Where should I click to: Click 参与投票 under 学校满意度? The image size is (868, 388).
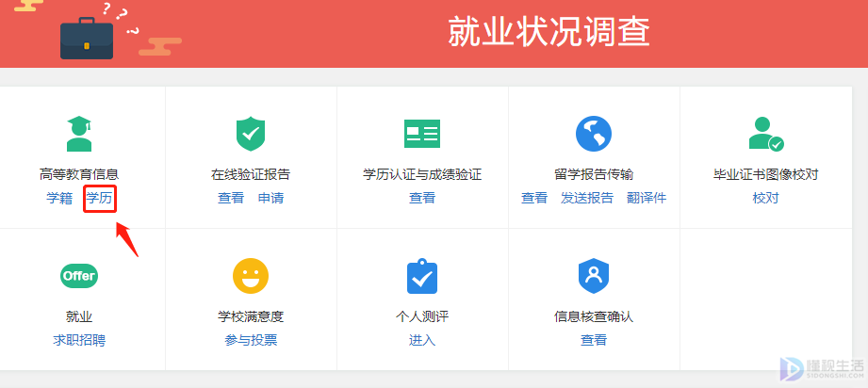click(x=251, y=340)
